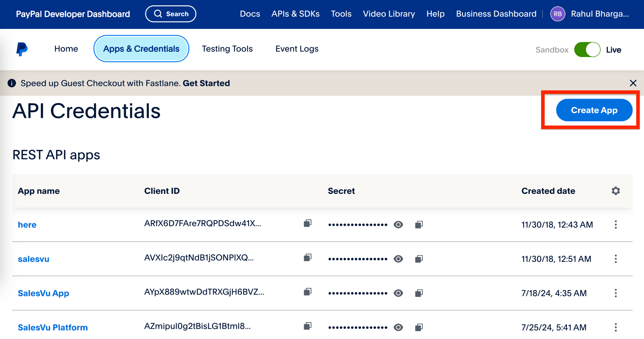
Task: Copy Client ID for the 'here' app
Action: 308,223
